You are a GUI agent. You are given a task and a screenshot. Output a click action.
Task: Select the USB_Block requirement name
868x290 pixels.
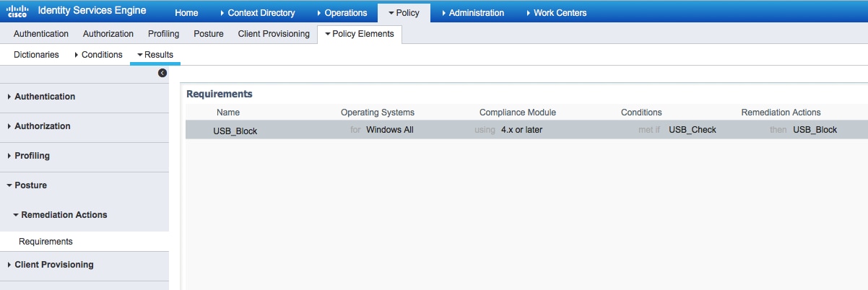coord(235,131)
